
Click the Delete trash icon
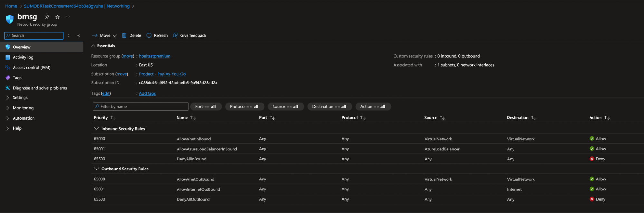click(124, 35)
